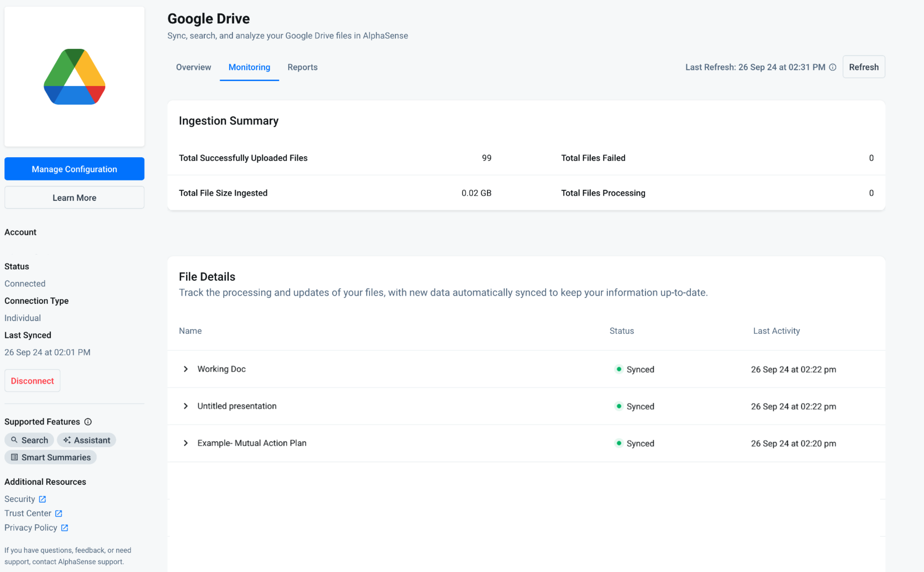Click the Status column header in File Details

(x=622, y=331)
